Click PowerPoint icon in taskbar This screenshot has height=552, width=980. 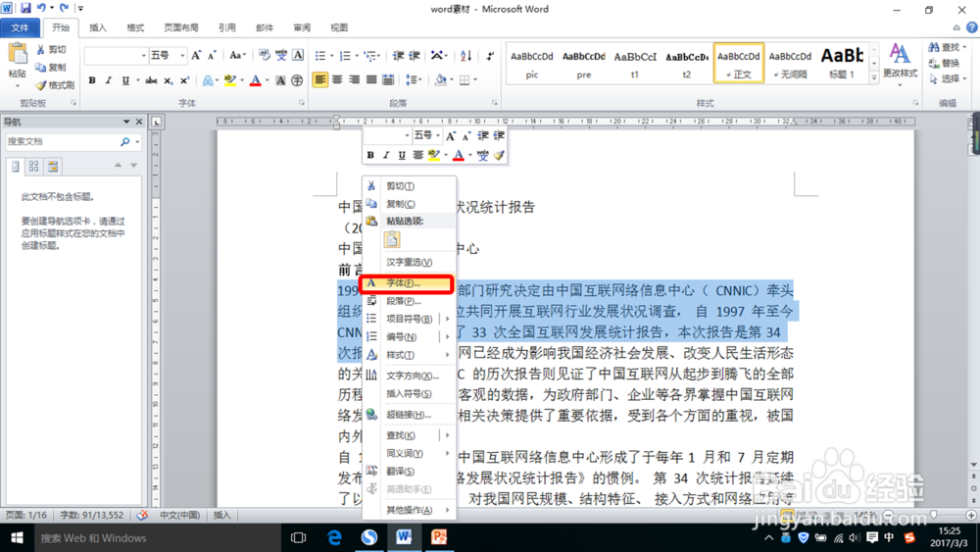pos(439,537)
